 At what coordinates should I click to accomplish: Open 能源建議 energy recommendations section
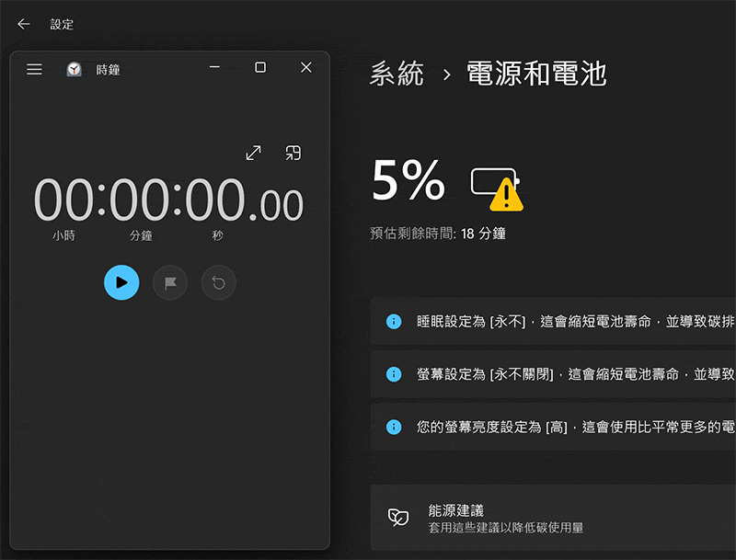pos(554,518)
